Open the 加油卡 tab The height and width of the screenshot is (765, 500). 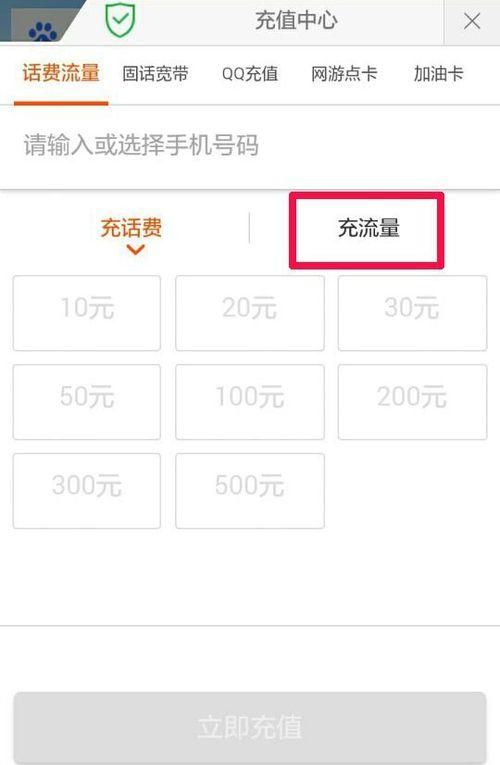pos(438,74)
